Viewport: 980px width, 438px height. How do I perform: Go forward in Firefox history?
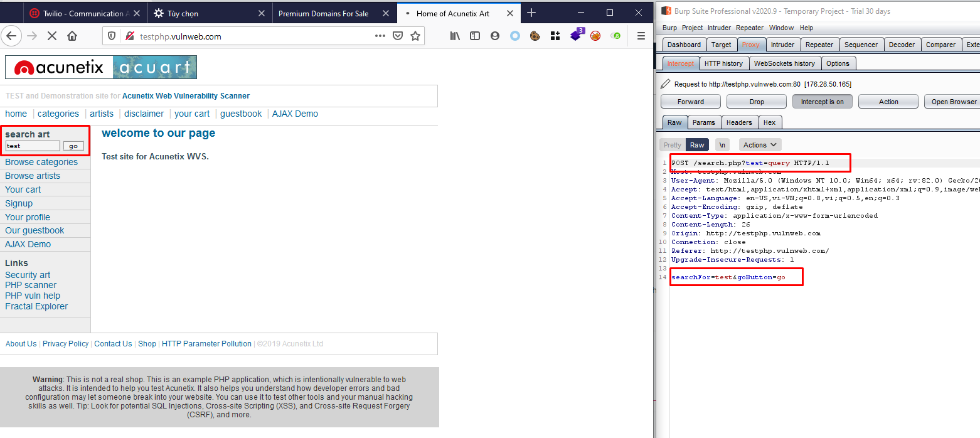[32, 36]
